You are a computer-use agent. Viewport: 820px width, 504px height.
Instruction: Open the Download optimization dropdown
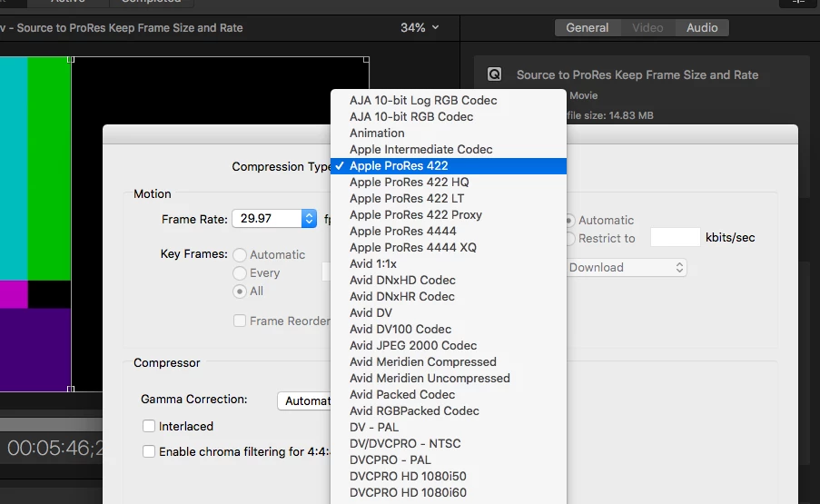627,268
